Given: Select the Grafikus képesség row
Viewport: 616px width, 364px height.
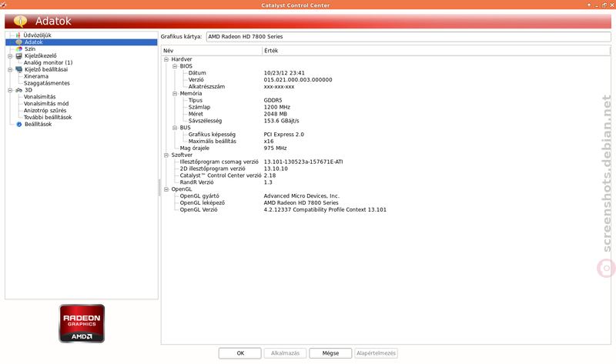Looking at the screenshot, I should tap(386, 135).
